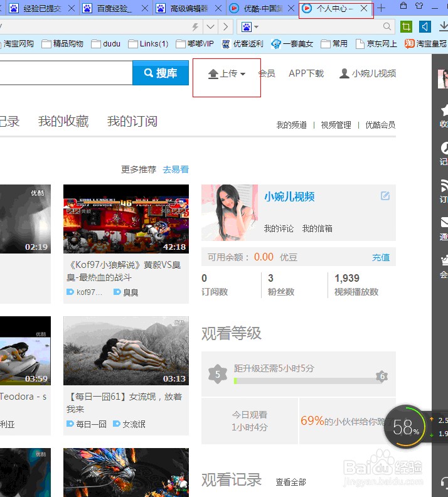Switch to the 我的收藏 tab
This screenshot has width=448, height=497.
(63, 121)
